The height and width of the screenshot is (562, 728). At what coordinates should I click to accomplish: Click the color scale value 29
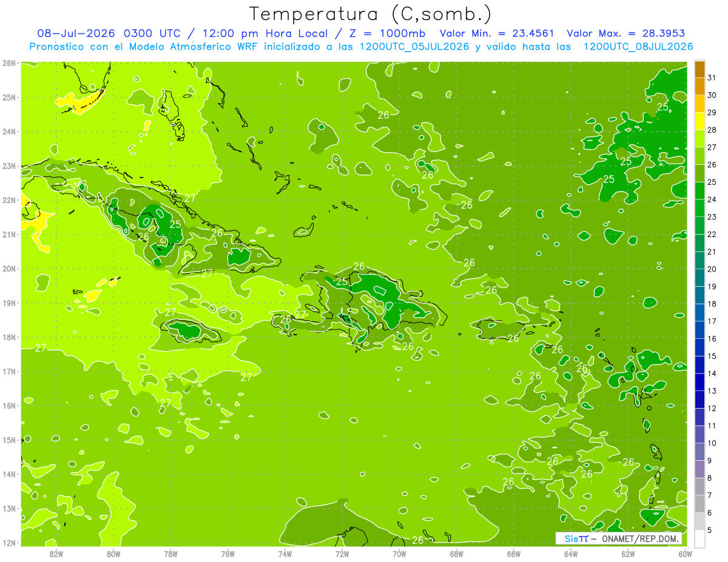pyautogui.click(x=713, y=113)
